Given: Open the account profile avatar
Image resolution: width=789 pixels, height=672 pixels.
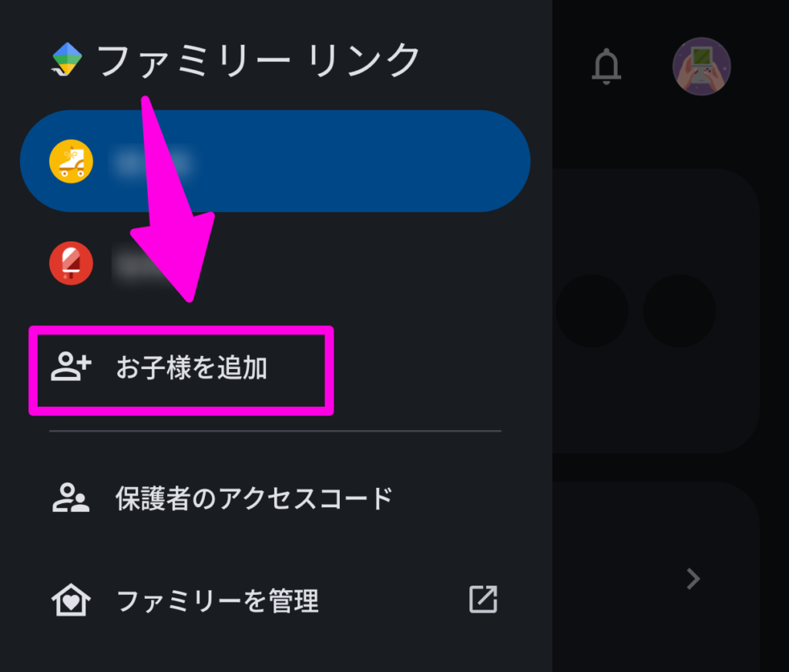Looking at the screenshot, I should [x=701, y=66].
